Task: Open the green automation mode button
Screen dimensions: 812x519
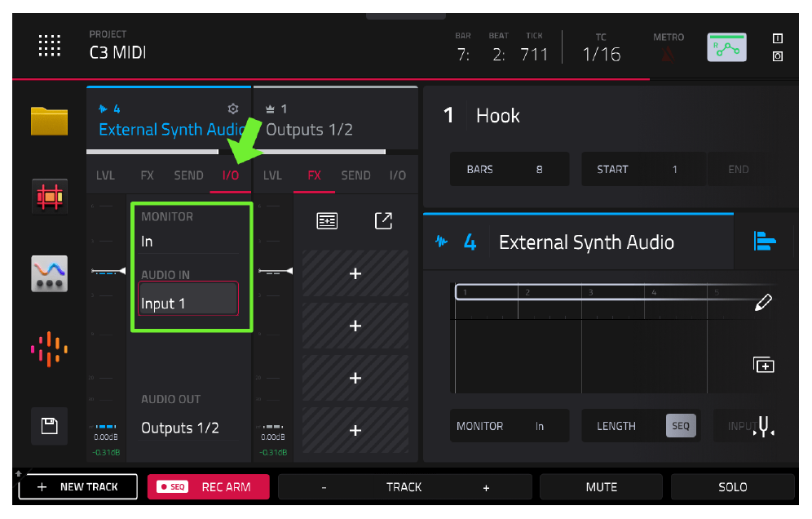Action: 726,47
